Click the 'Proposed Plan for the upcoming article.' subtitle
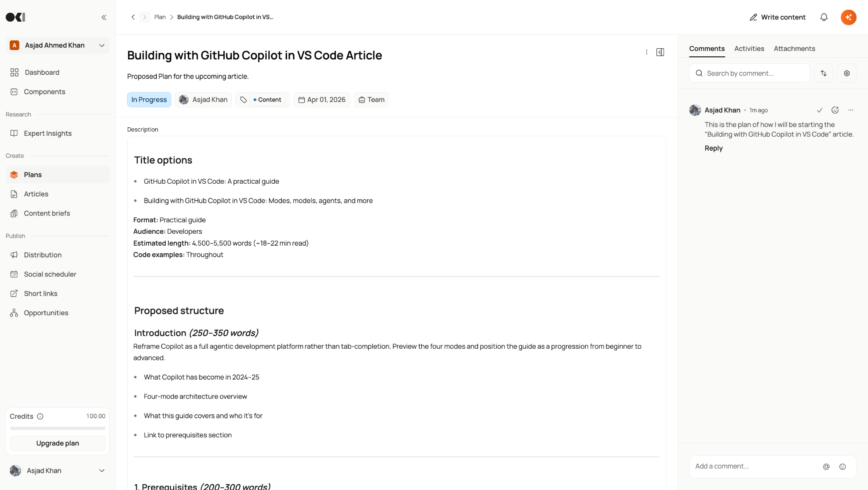The width and height of the screenshot is (868, 490). [x=188, y=76]
